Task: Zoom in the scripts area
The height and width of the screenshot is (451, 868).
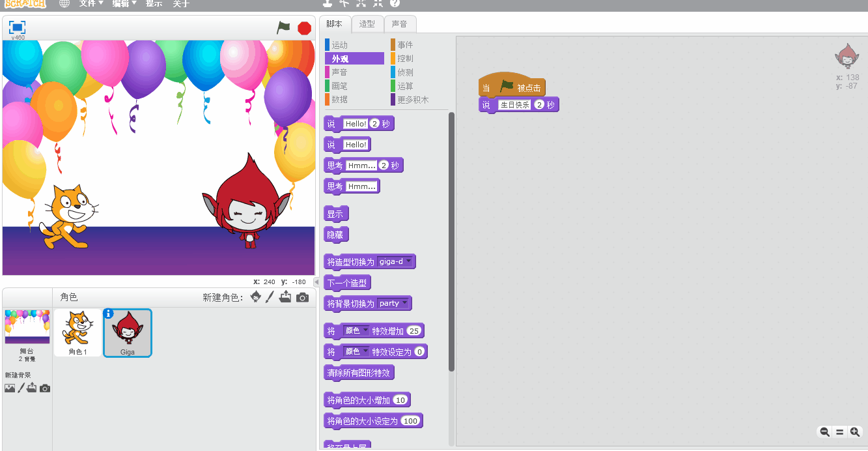Action: tap(855, 431)
